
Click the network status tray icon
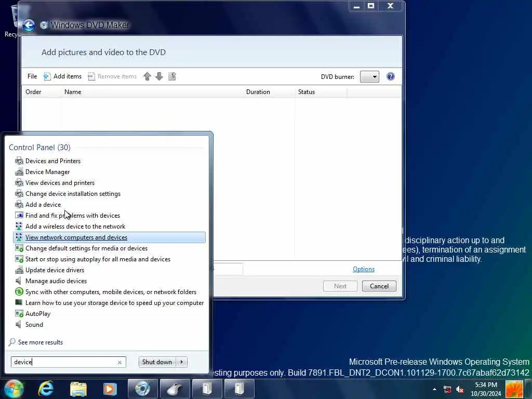click(447, 390)
